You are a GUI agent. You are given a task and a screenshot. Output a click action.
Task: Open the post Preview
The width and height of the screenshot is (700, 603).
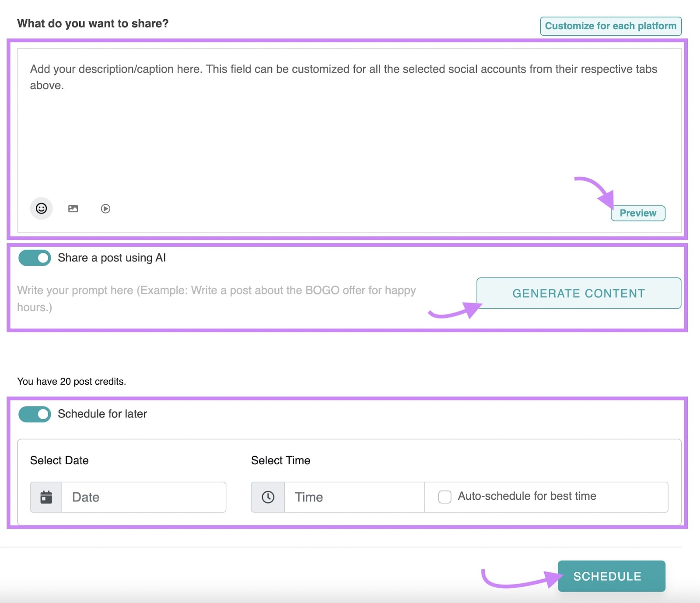click(x=638, y=213)
